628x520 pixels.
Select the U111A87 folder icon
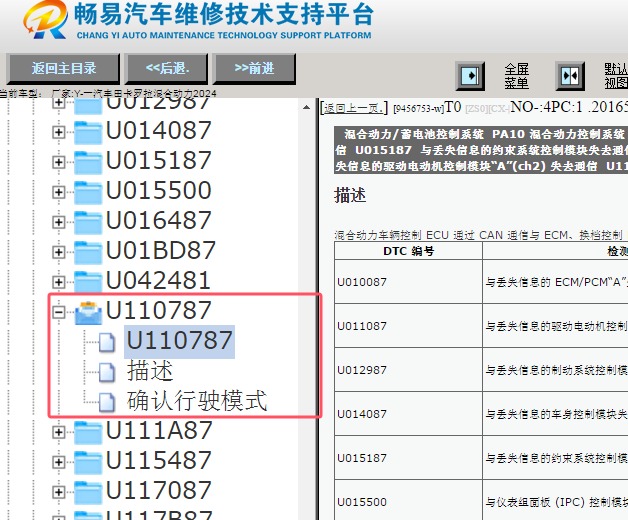pos(88,433)
